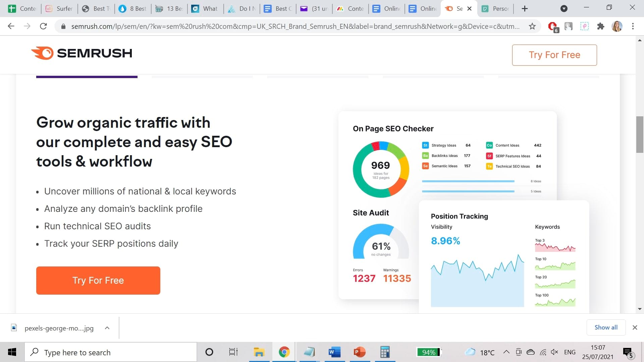Click the Se Semantic Ideas icon
Image resolution: width=644 pixels, height=362 pixels.
pyautogui.click(x=425, y=166)
